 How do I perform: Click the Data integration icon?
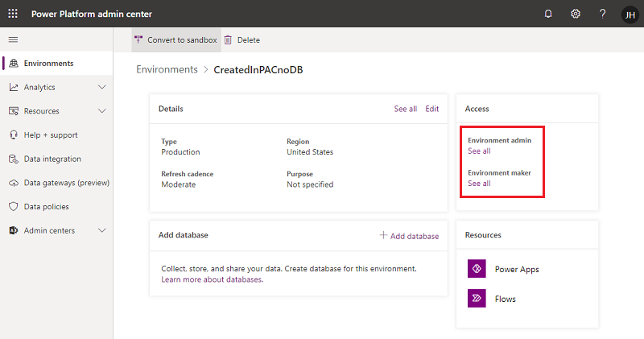click(14, 159)
